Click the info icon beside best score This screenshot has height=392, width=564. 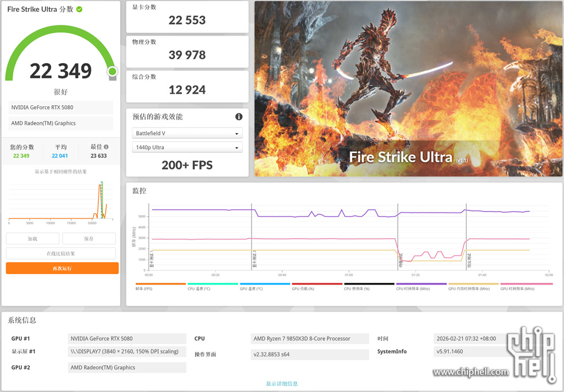[106, 147]
